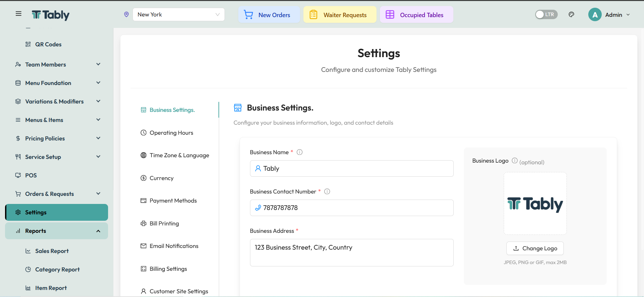The image size is (644, 297).
Task: Click the dollar coin icon for Currency
Action: point(144,178)
